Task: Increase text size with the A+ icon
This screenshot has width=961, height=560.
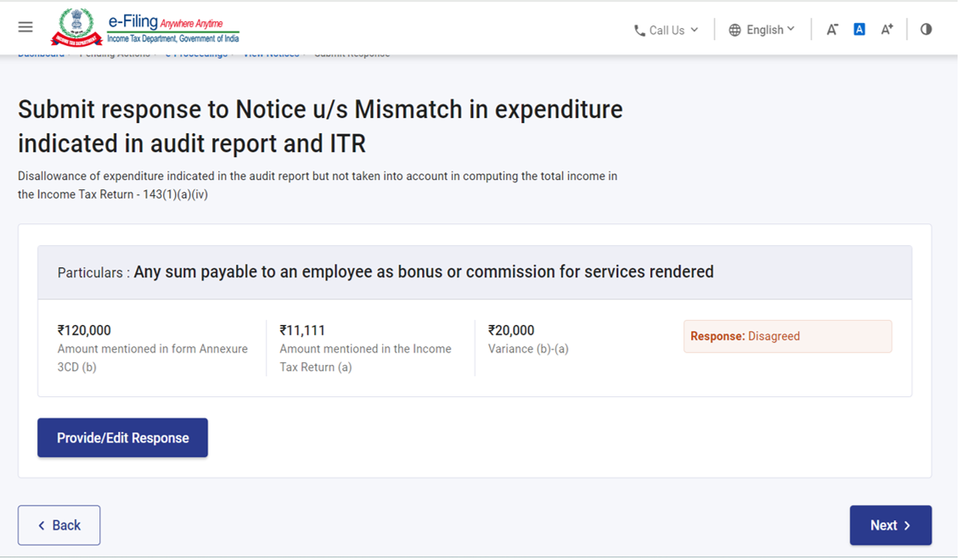Action: coord(887,30)
